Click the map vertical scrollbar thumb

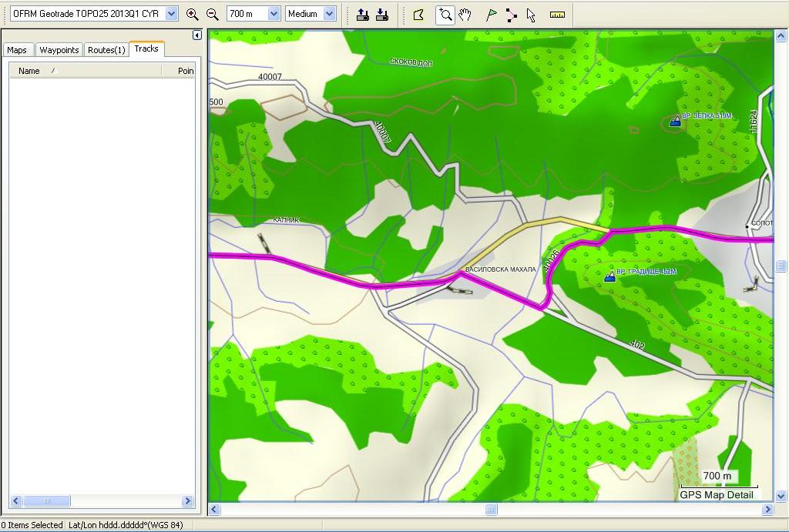click(781, 266)
